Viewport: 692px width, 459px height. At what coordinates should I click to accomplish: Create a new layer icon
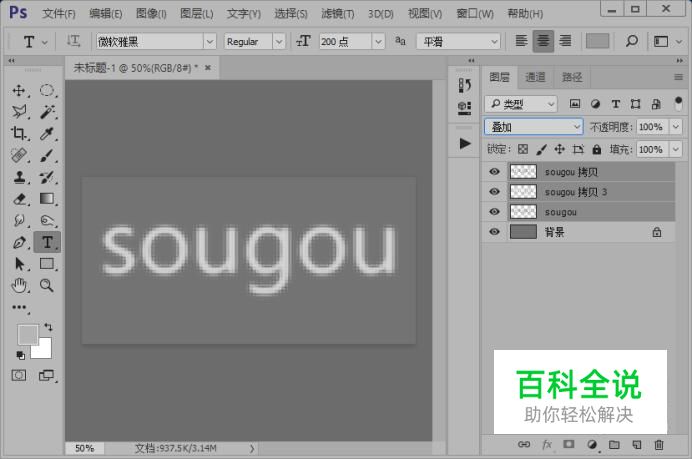[x=637, y=444]
